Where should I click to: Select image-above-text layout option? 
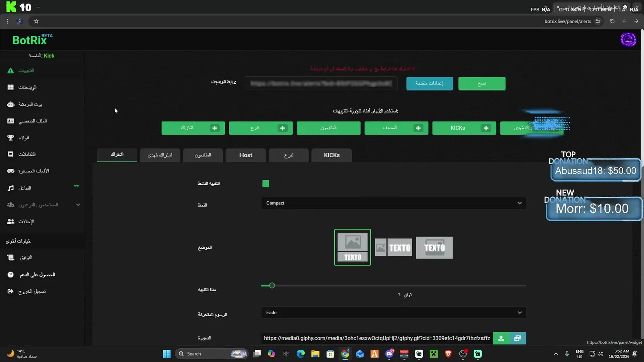tap(353, 247)
